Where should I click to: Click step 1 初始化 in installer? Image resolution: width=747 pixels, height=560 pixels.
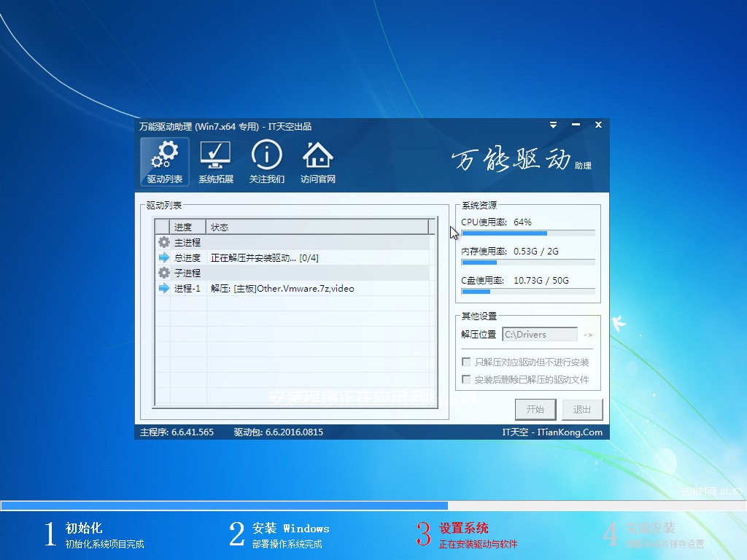point(94,535)
